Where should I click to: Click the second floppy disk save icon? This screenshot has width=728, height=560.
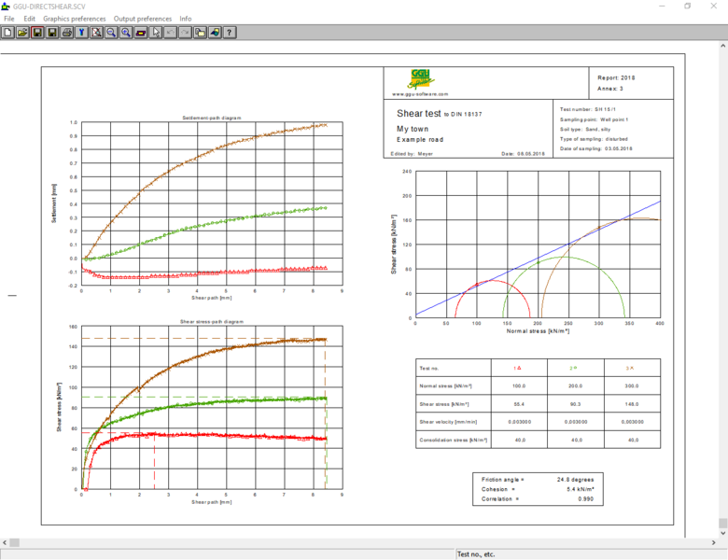(52, 33)
